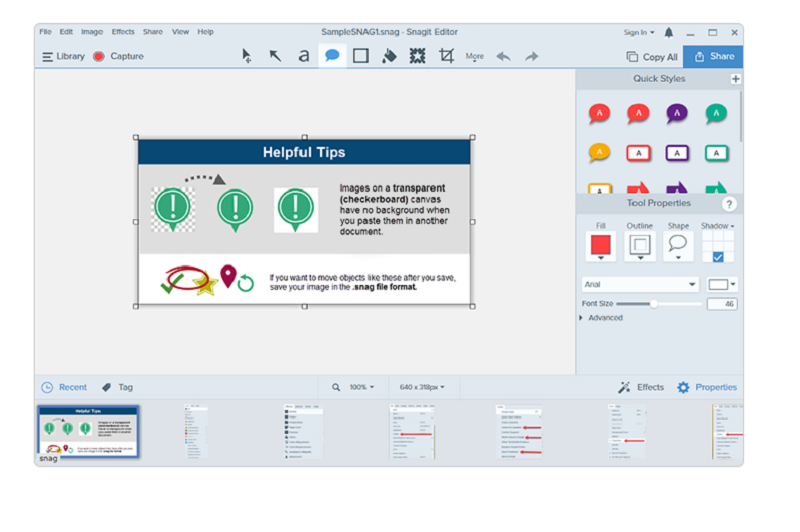Screen dimensions: 800x532
Task: Add a new Quick Style with plus
Action: click(x=735, y=79)
